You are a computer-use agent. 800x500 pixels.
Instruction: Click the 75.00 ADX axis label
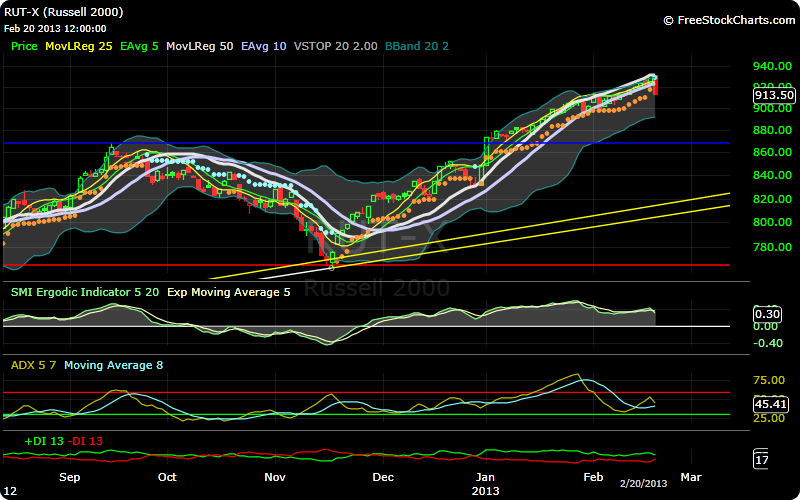769,381
